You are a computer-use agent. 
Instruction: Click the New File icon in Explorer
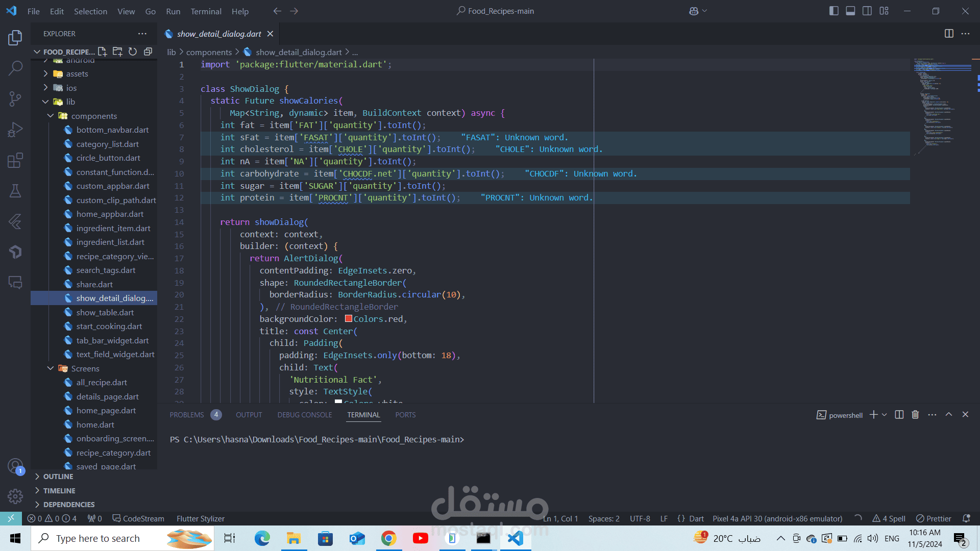102,52
